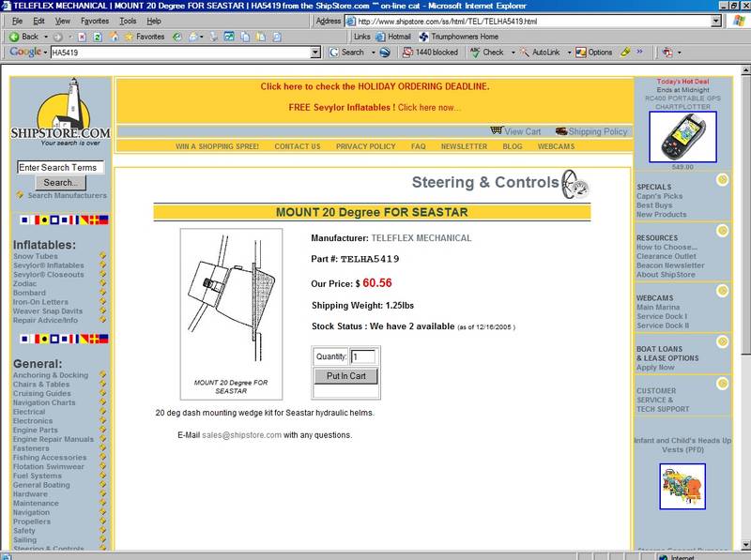
Task: Open the Sevylor Inflatables category link
Action: click(x=49, y=265)
